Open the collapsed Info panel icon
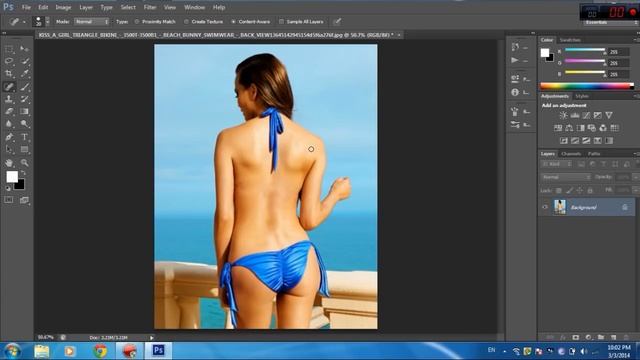 coord(515,92)
